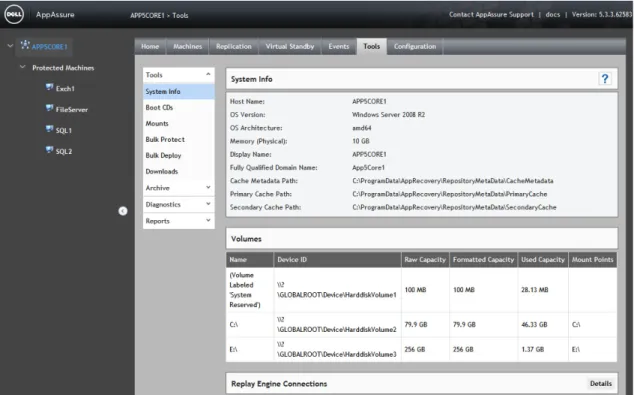Collapse the Tools menu section
The height and width of the screenshot is (395, 634).
click(x=208, y=74)
